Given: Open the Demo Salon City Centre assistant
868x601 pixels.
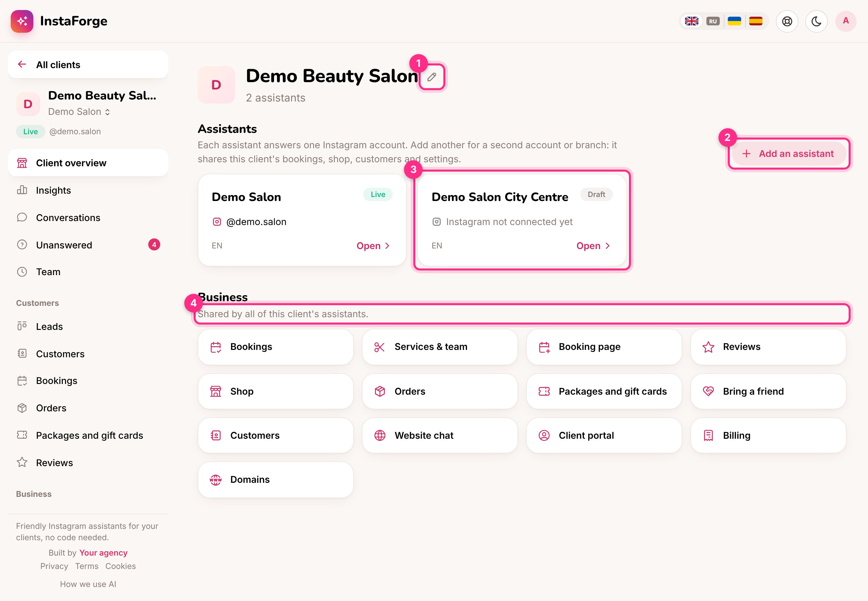Looking at the screenshot, I should click(x=593, y=246).
